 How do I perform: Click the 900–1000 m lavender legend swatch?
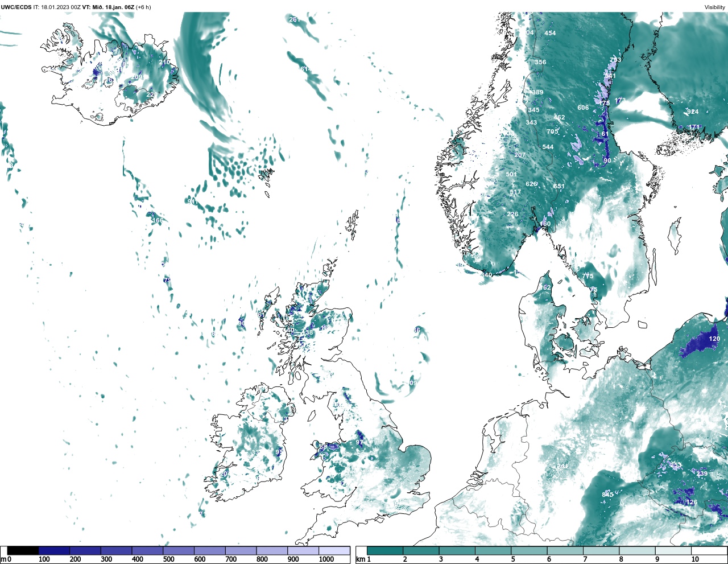point(303,550)
